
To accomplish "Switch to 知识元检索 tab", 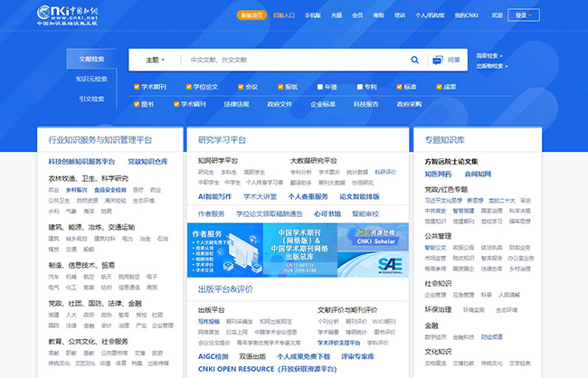I will tap(91, 79).
